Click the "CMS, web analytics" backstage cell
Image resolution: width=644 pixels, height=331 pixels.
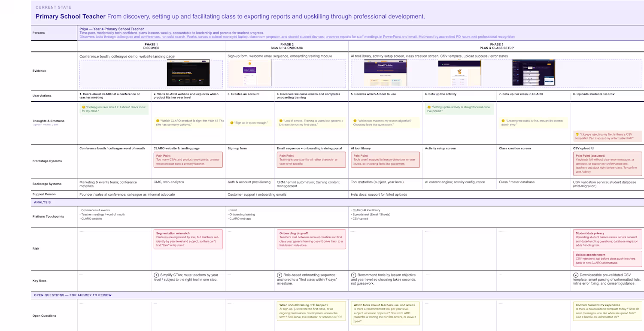169,182
